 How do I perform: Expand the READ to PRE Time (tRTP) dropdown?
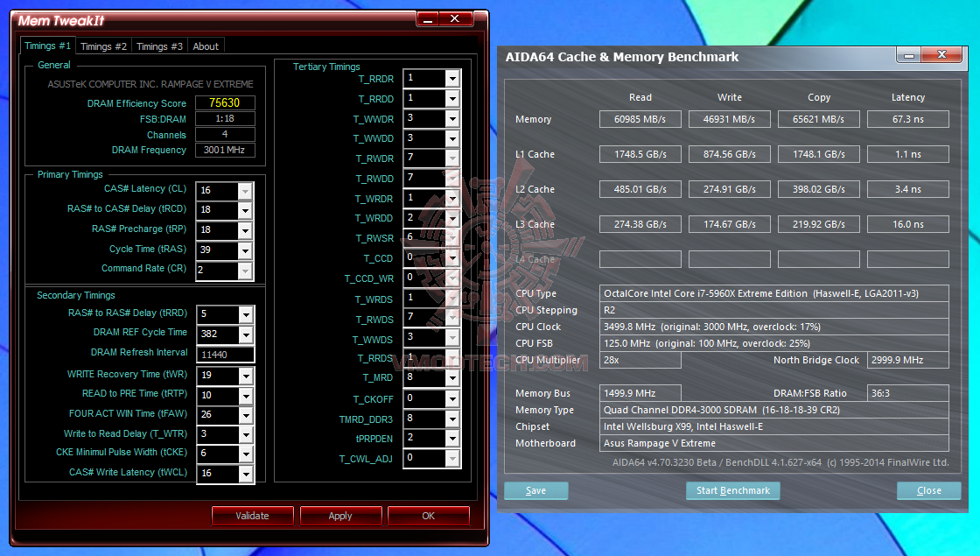246,396
